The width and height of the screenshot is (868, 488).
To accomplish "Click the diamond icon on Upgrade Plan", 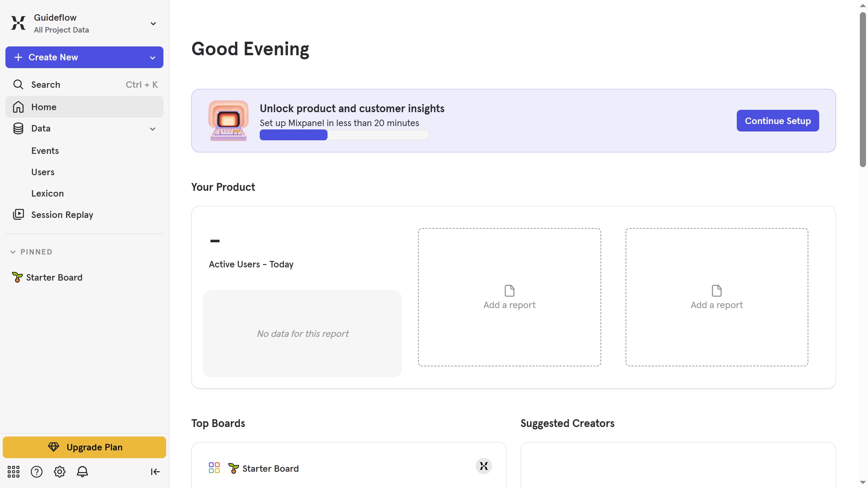I will (x=54, y=447).
